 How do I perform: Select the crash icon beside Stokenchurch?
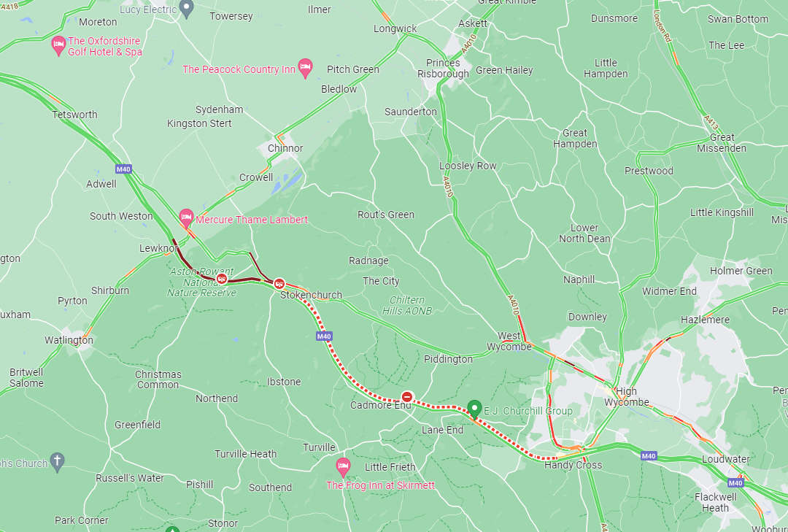pyautogui.click(x=279, y=284)
